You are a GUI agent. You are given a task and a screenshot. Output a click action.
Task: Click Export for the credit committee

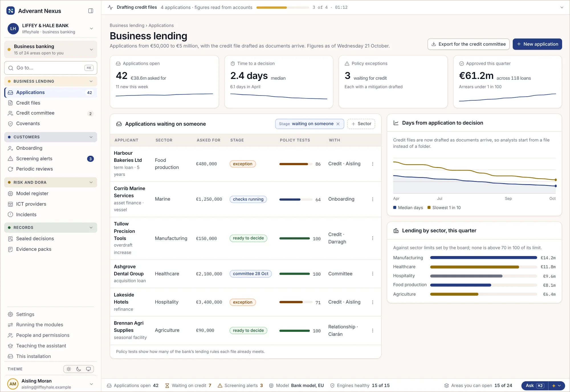click(x=469, y=44)
